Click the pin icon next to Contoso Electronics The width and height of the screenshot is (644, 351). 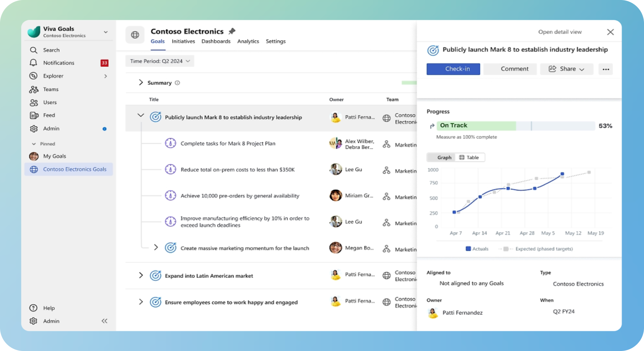tap(232, 31)
